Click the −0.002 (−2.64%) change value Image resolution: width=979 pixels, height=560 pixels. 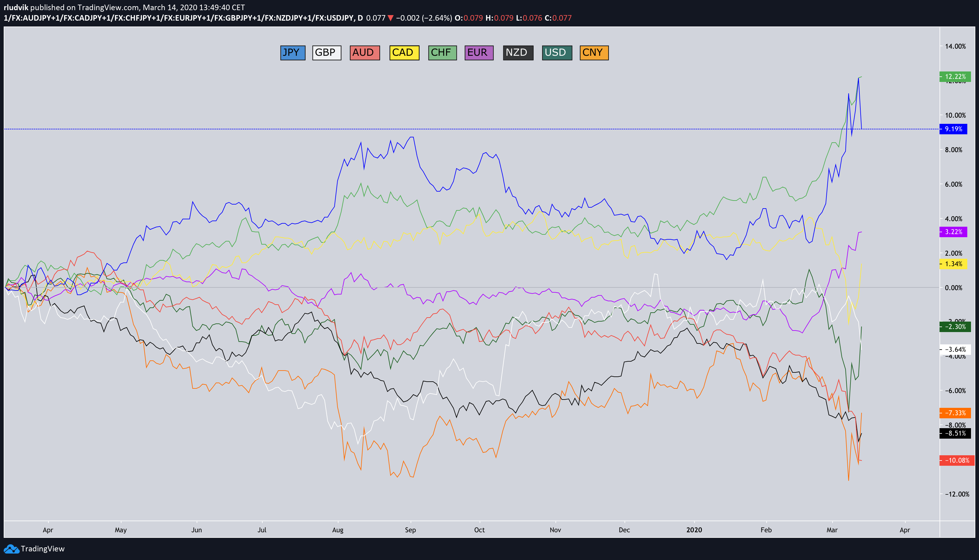click(424, 18)
